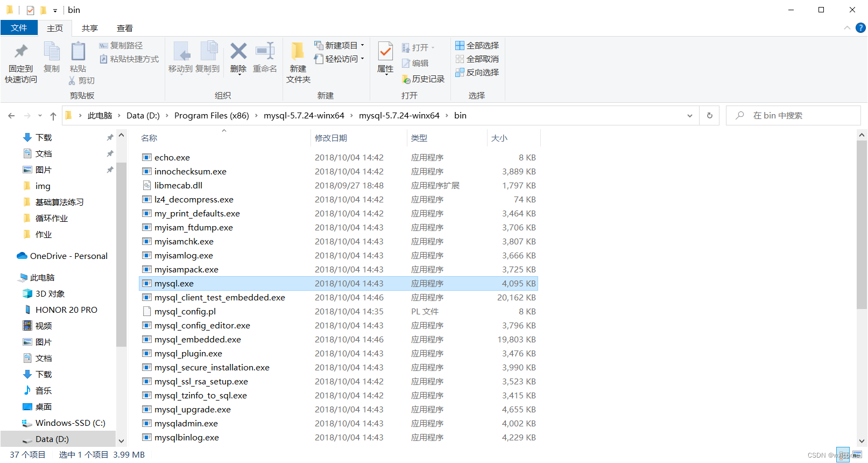The width and height of the screenshot is (868, 463).
Task: Click the Edit option in ribbon
Action: tap(415, 64)
